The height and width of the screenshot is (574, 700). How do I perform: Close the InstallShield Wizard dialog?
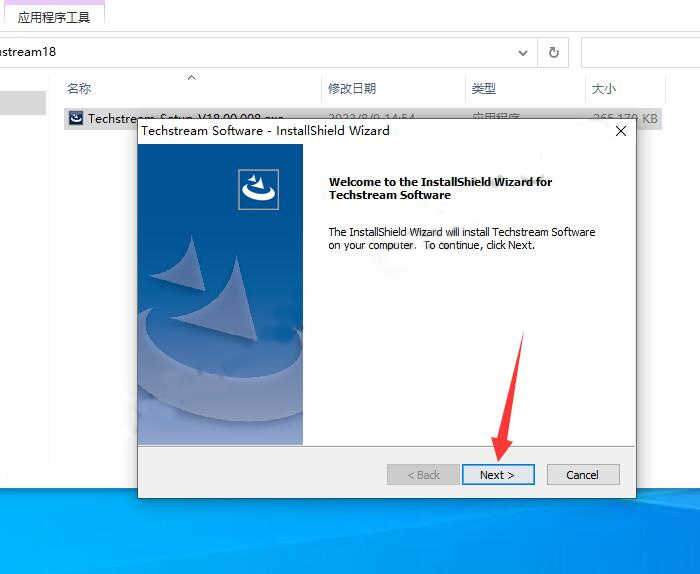coord(621,131)
